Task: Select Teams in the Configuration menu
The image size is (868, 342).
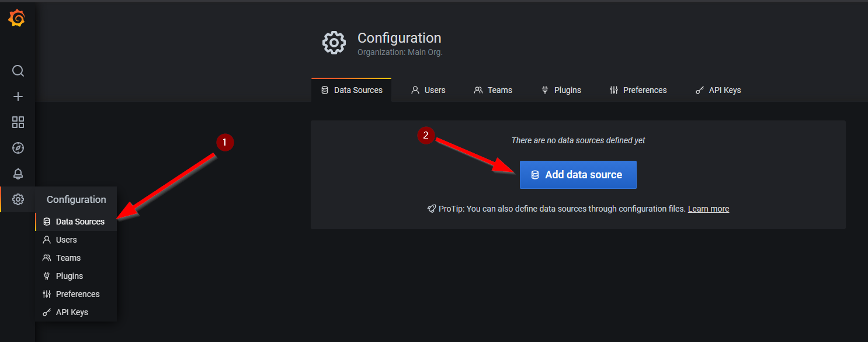Action: (x=68, y=258)
